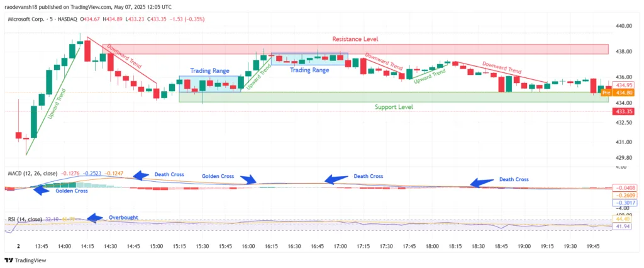Click the 13:45 time axis label
This screenshot has width=644, height=268.
pyautogui.click(x=42, y=246)
